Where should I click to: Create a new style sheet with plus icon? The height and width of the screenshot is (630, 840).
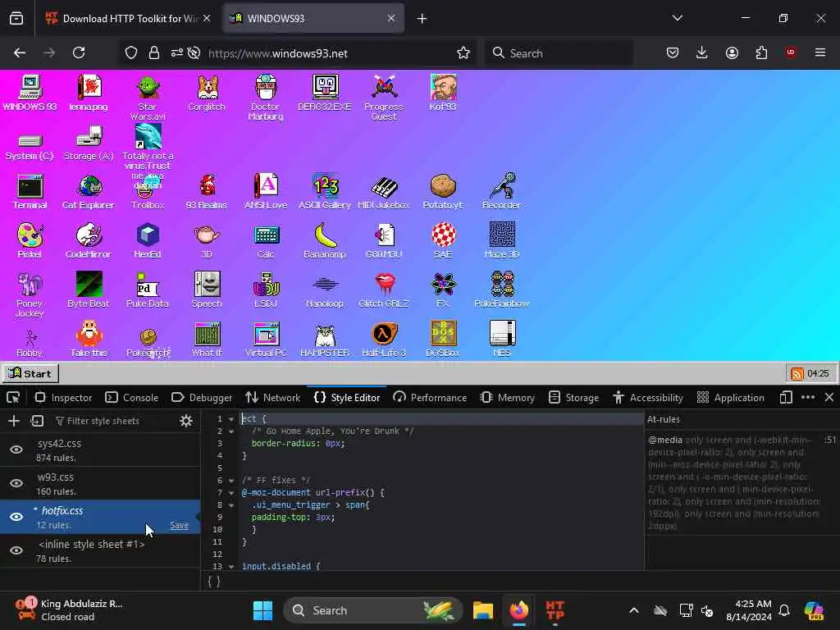tap(14, 421)
